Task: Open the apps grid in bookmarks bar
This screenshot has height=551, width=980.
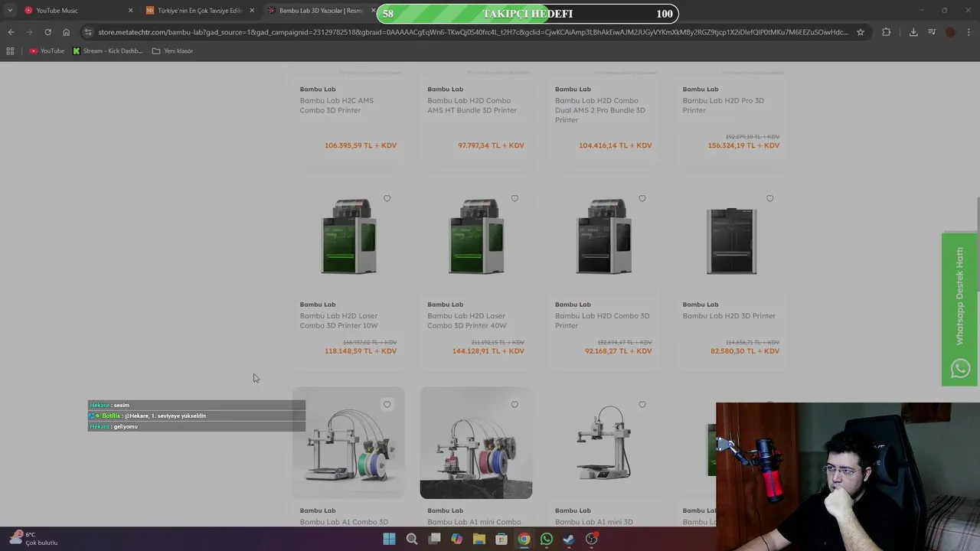Action: click(10, 51)
